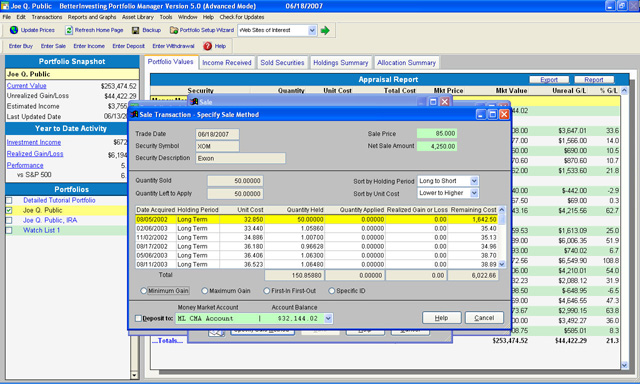Select the First-In First-Out radio button

click(x=267, y=291)
